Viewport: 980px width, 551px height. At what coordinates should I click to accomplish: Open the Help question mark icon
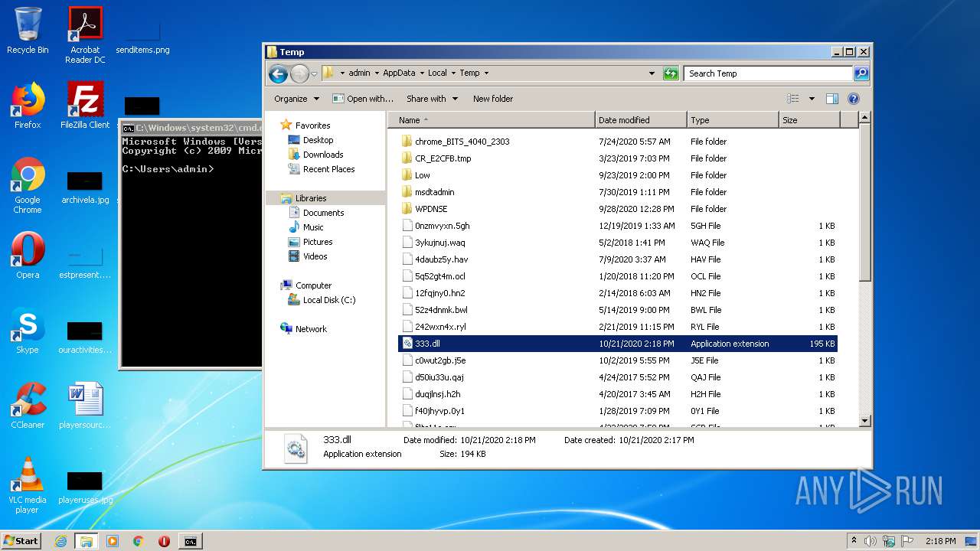point(854,99)
